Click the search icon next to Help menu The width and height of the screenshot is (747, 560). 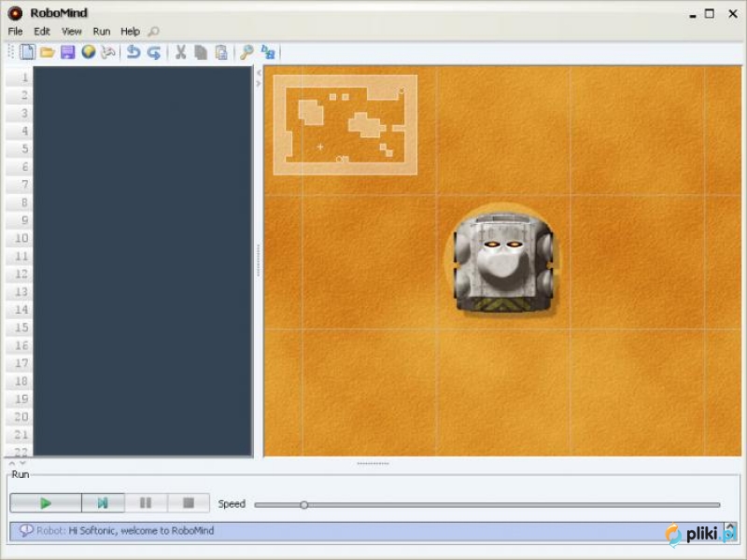click(x=153, y=32)
